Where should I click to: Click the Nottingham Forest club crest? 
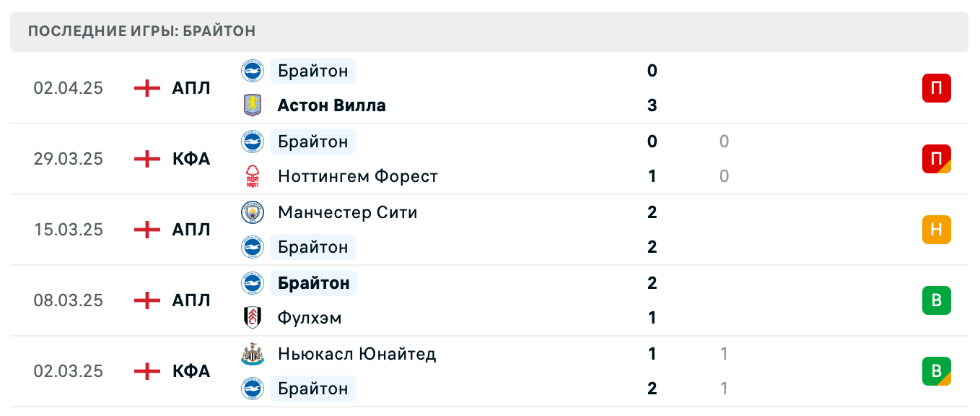click(x=253, y=176)
